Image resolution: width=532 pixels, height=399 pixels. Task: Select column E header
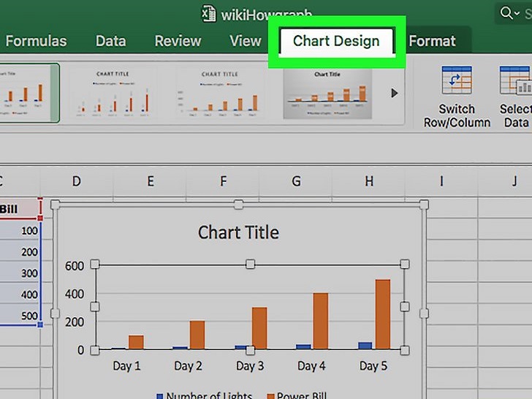click(150, 181)
